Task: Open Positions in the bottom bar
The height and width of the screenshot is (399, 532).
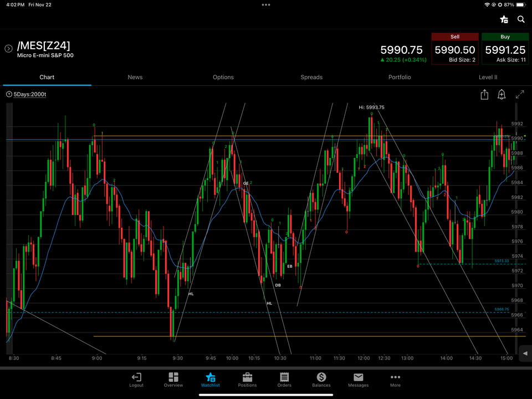Action: (247, 380)
